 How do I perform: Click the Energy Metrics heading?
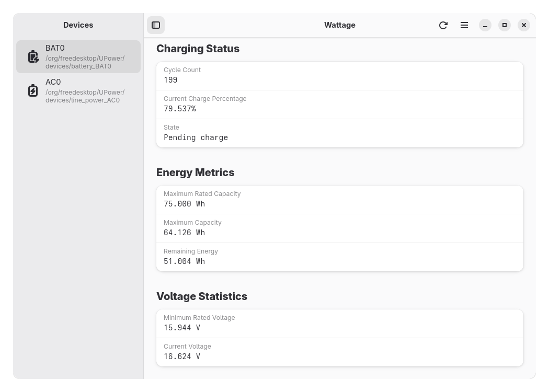point(196,172)
